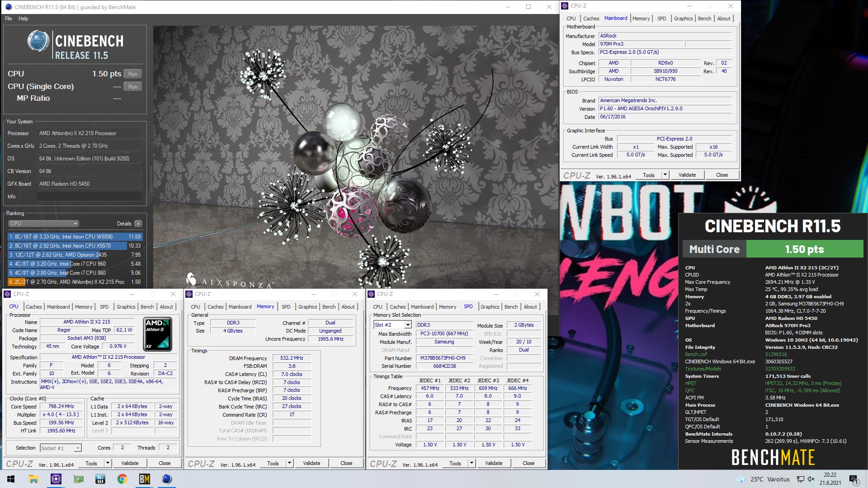Click the Cinebench logo sphere
Viewport: 868px width, 488px height.
(38, 41)
